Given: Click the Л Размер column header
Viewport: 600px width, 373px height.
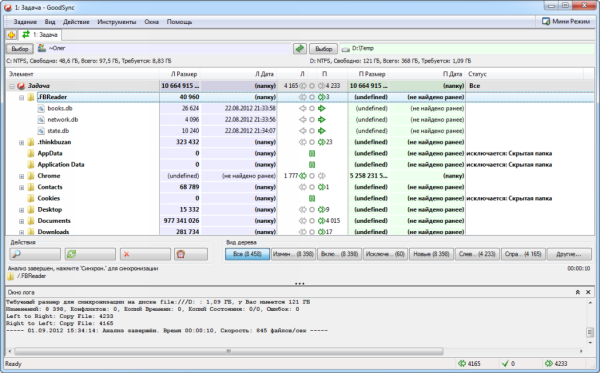Looking at the screenshot, I should click(x=180, y=74).
